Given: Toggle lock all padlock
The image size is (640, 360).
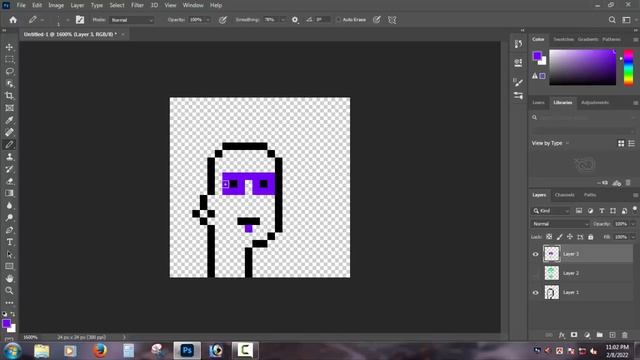Looking at the screenshot, I should coord(591,237).
